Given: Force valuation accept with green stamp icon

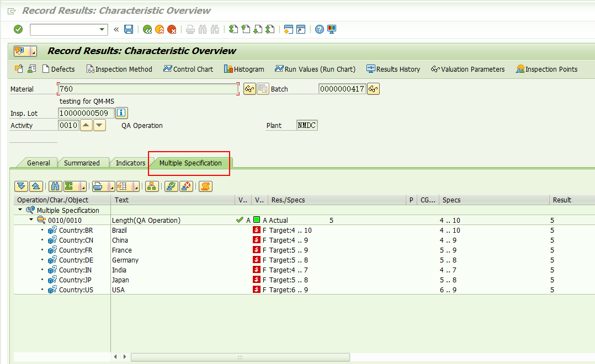Looking at the screenshot, I should (171, 186).
